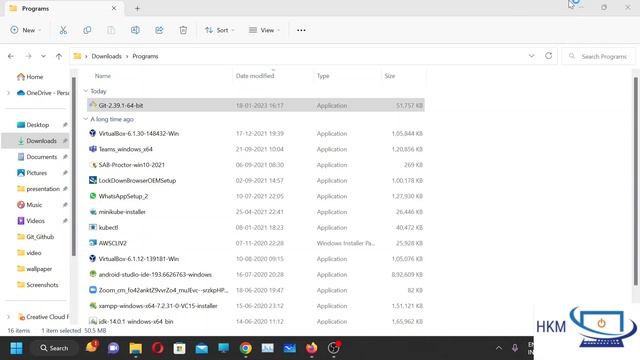Open Home in the navigation pane
The height and width of the screenshot is (360, 640).
click(x=30, y=77)
